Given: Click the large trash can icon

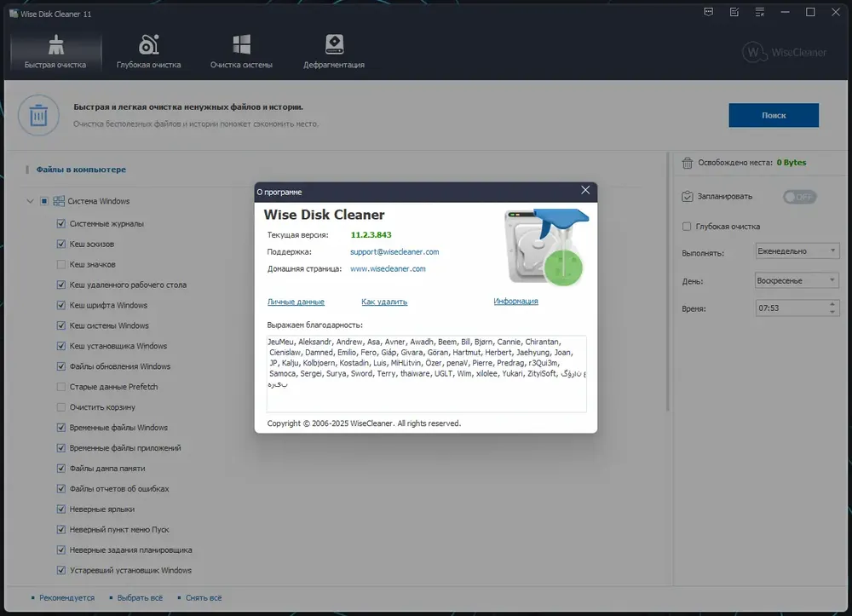Looking at the screenshot, I should [38, 115].
